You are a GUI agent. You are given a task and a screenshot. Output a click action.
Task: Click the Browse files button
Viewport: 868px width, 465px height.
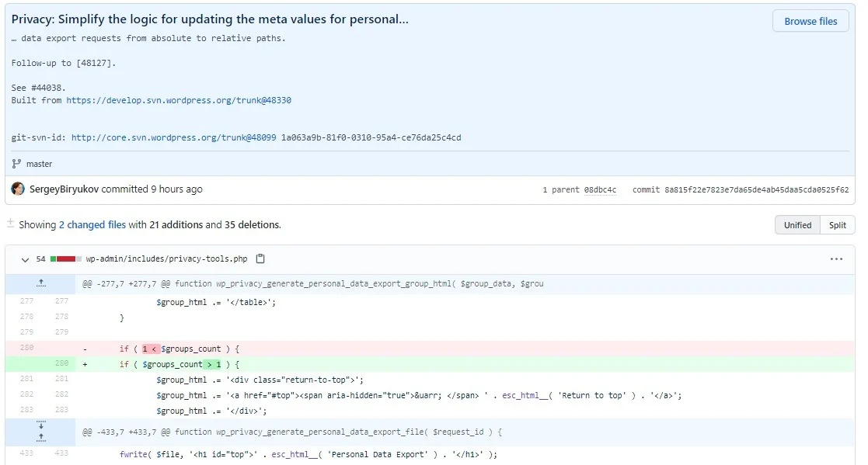coord(810,21)
